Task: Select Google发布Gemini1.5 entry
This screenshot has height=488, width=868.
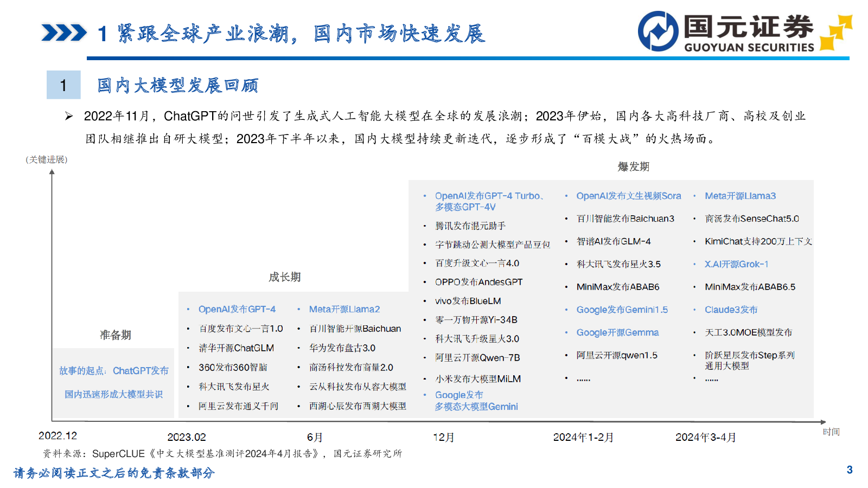Action: 622,310
